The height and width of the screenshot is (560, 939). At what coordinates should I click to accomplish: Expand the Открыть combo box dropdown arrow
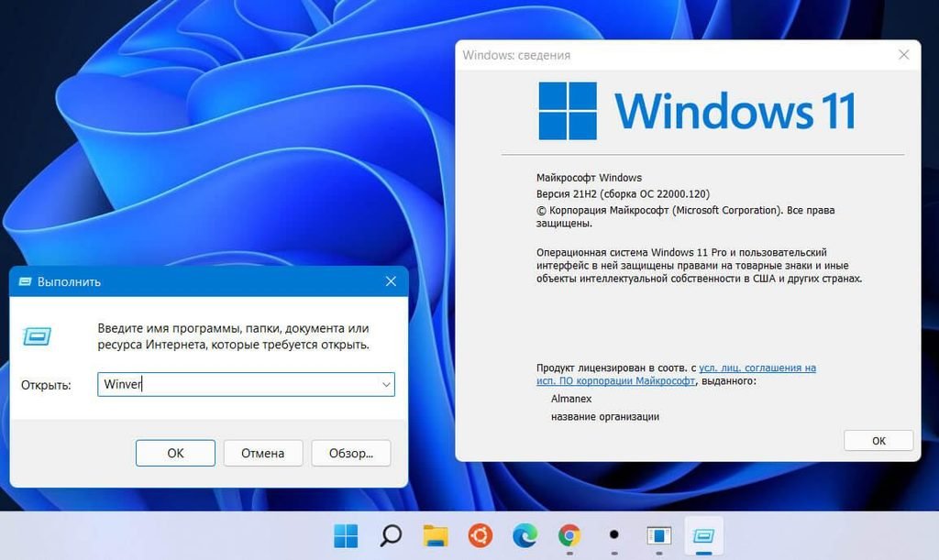386,384
